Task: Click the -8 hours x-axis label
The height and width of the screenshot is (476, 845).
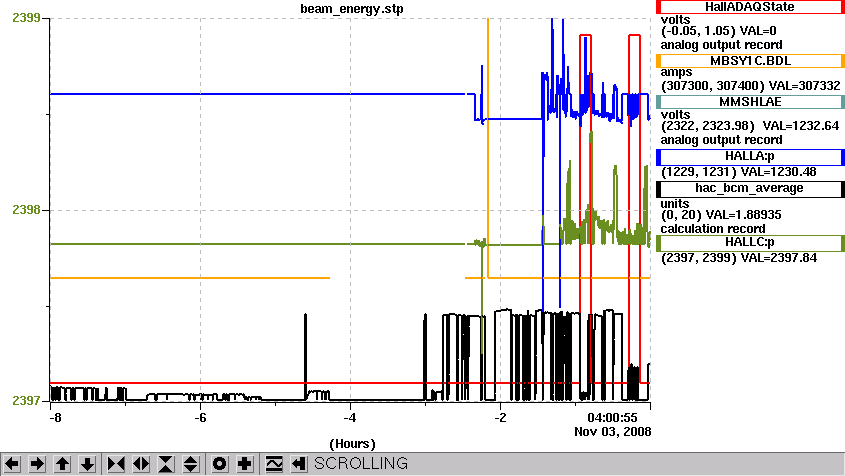Action: (x=55, y=418)
